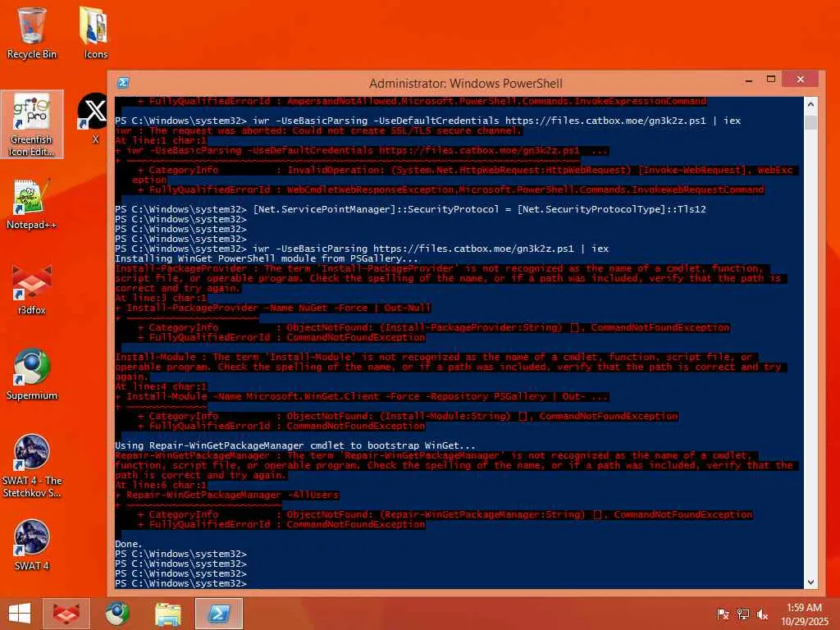Close the PowerShell window
840x630 pixels.
pos(800,80)
